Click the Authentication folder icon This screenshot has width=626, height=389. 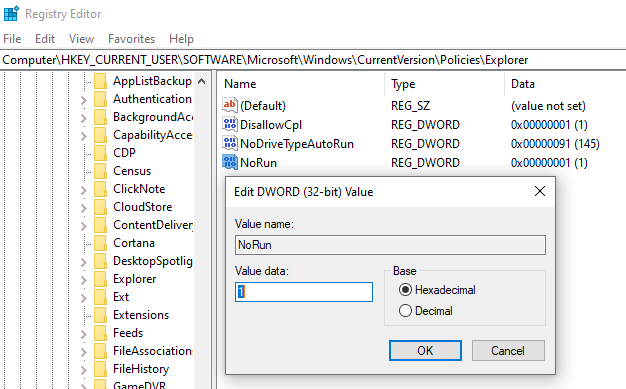click(x=101, y=99)
